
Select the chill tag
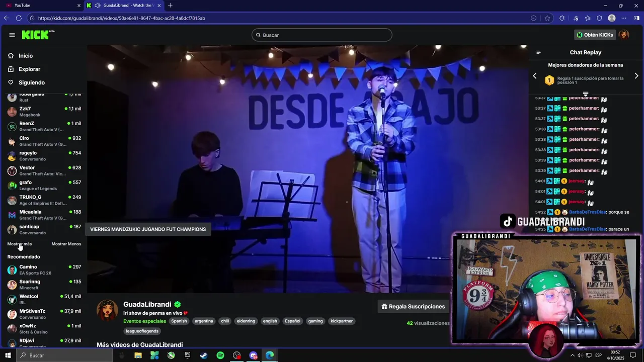[x=225, y=321]
